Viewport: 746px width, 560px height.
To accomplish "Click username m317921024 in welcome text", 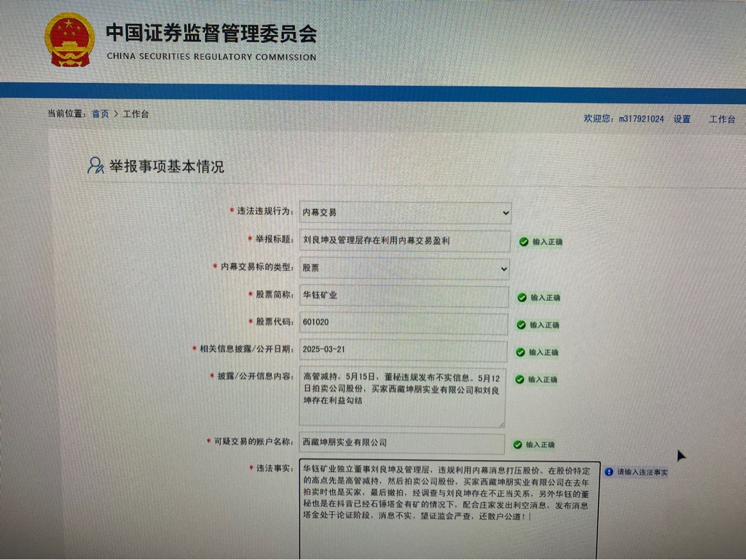I will coord(641,119).
